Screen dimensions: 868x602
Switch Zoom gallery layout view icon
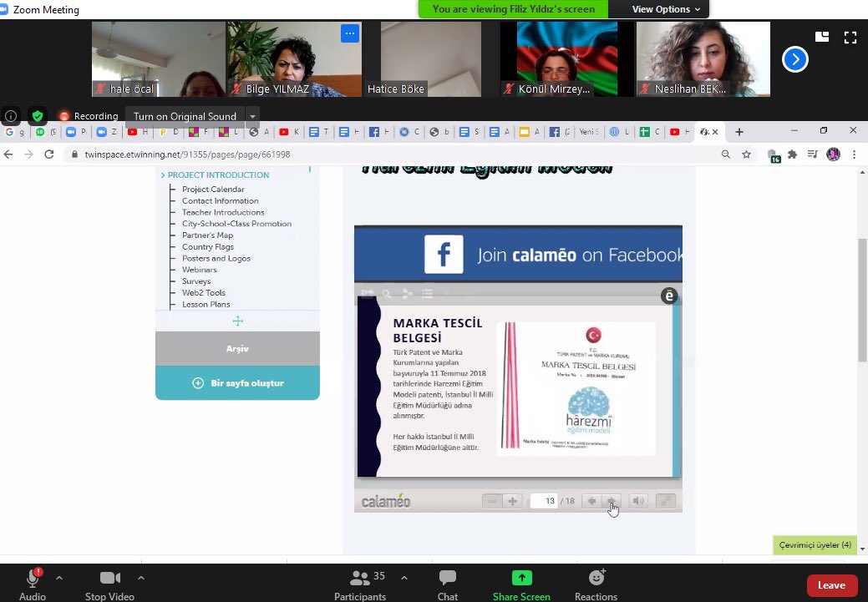click(822, 37)
